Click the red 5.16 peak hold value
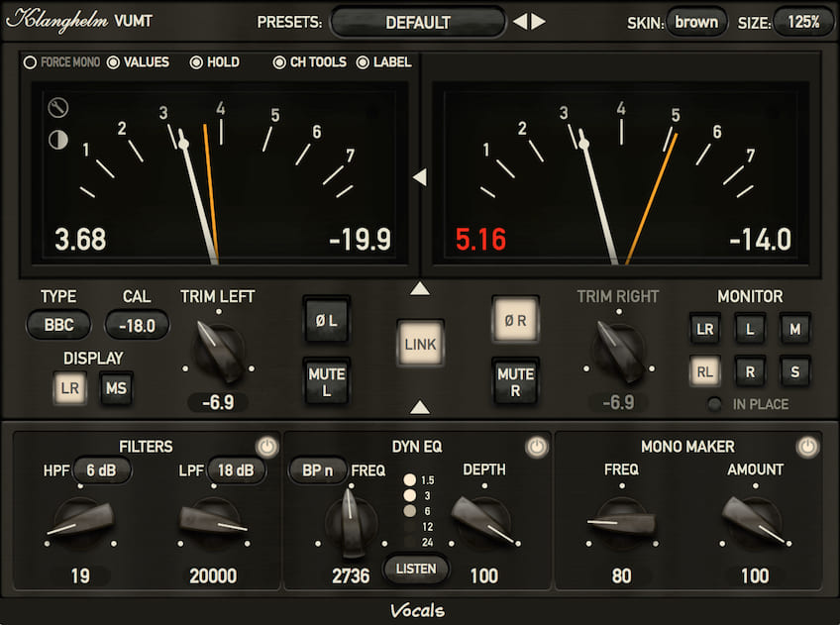The image size is (840, 625). (x=480, y=240)
